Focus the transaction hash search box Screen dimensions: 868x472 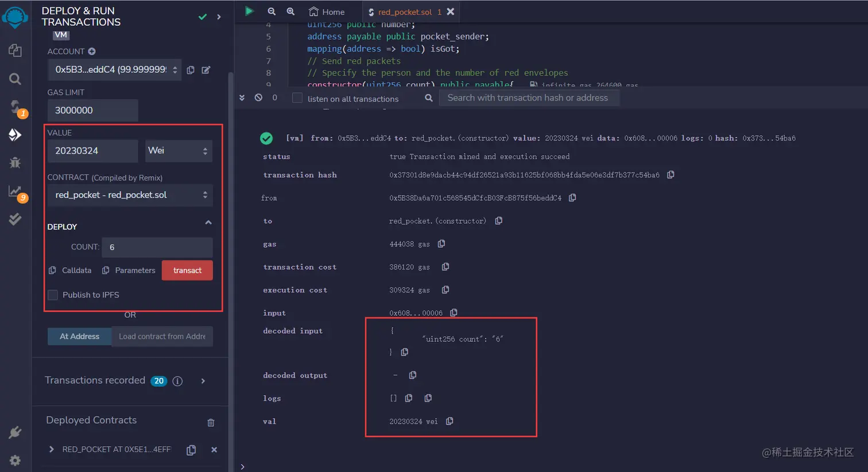[529, 98]
